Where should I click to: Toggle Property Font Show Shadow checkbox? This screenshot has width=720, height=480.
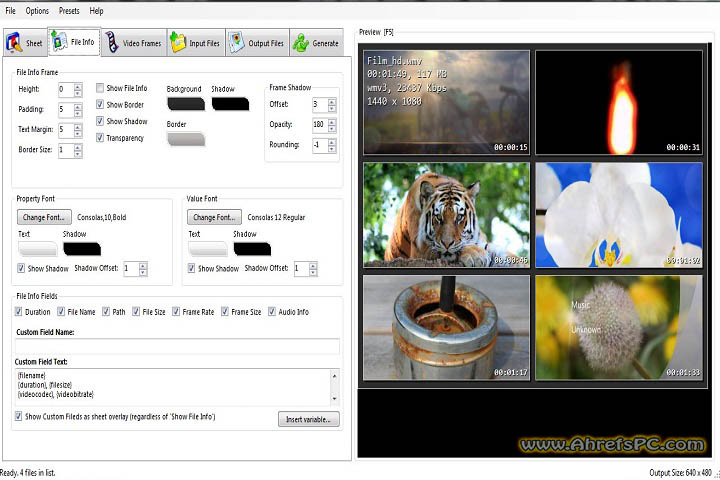click(21, 268)
